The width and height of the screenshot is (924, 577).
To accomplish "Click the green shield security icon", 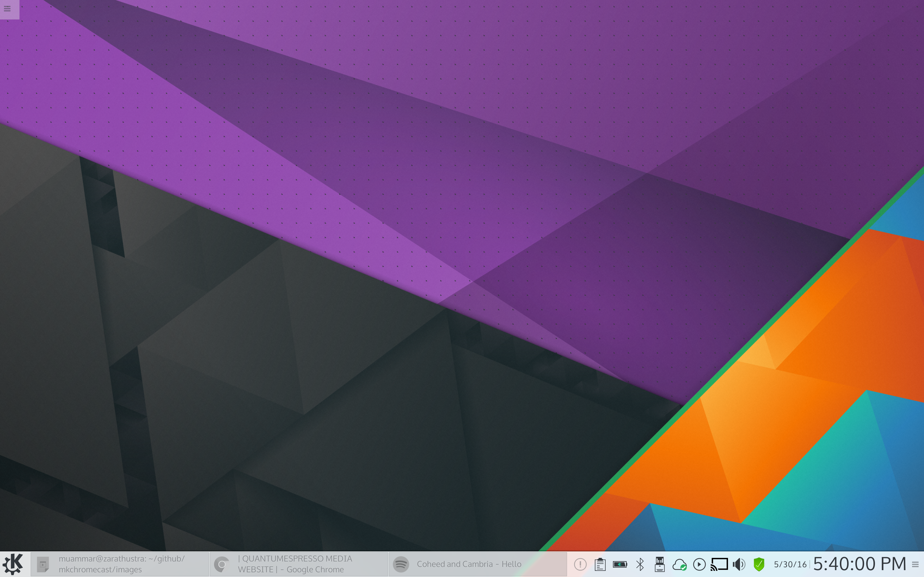I will [x=759, y=564].
